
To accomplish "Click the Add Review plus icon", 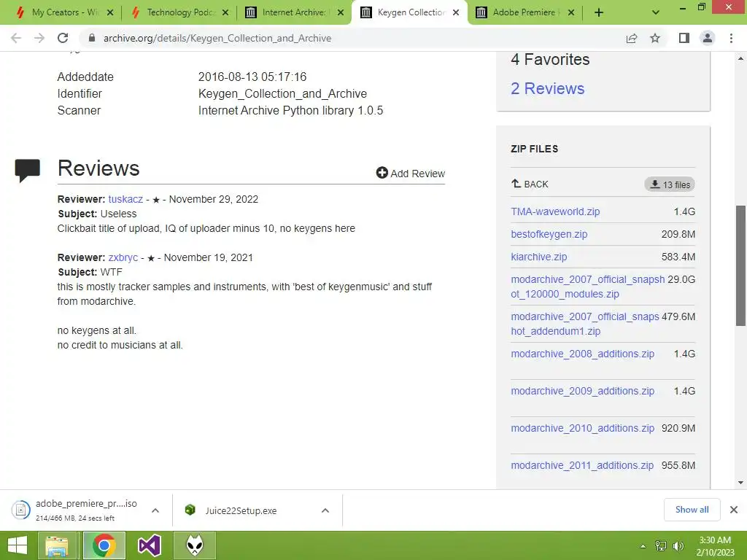I will tap(382, 173).
